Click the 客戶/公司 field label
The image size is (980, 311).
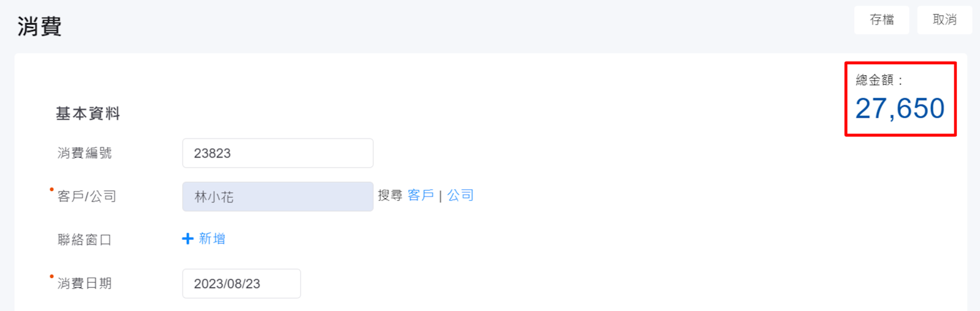(86, 197)
